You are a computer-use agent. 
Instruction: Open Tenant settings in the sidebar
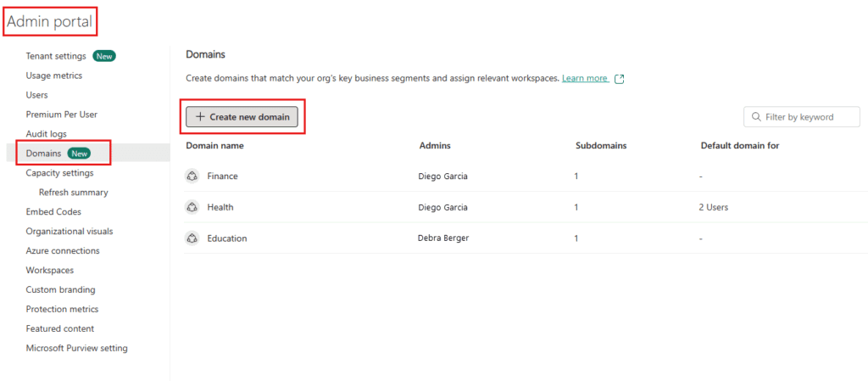tap(56, 56)
